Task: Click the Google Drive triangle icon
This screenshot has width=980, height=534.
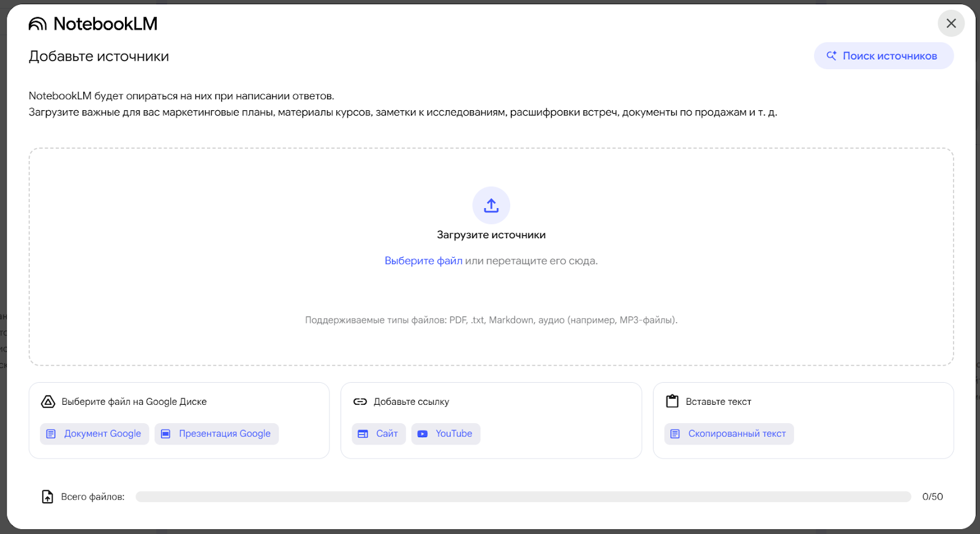Action: tap(48, 402)
